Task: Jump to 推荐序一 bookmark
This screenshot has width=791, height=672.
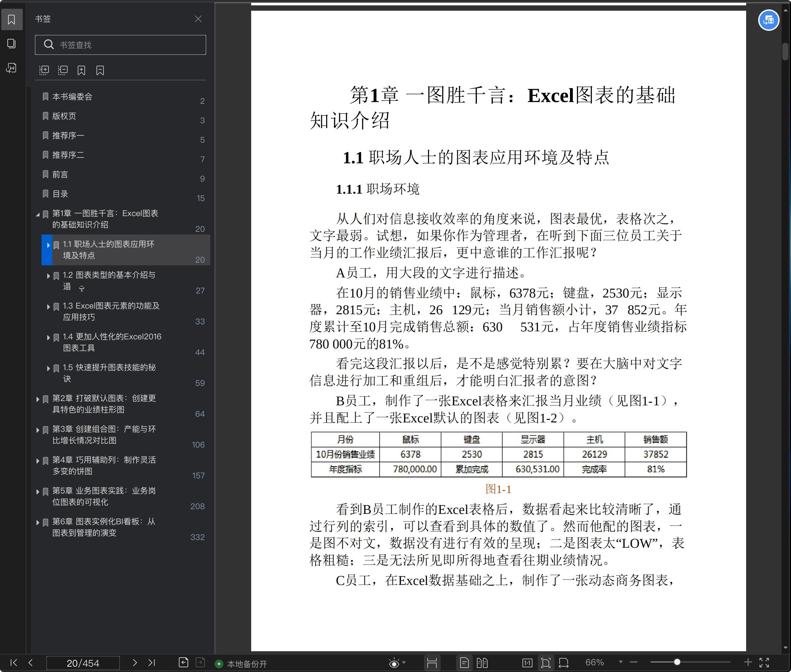Action: click(68, 136)
